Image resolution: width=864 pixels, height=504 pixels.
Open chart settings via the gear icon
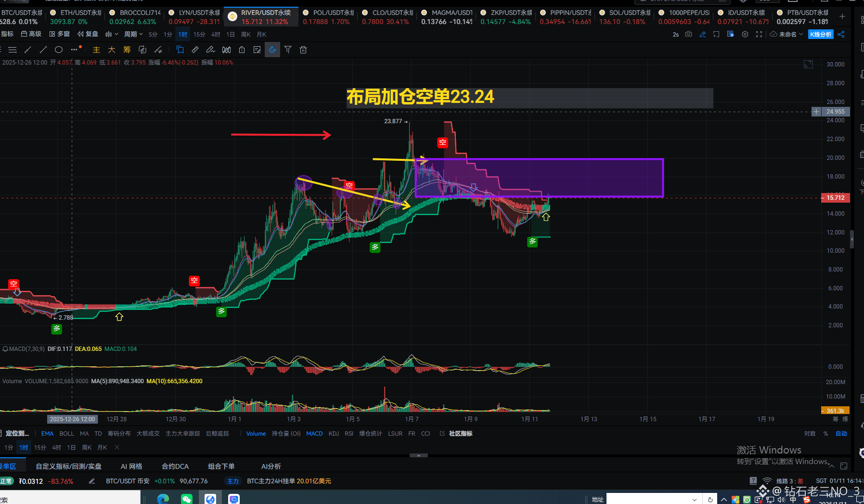click(745, 34)
